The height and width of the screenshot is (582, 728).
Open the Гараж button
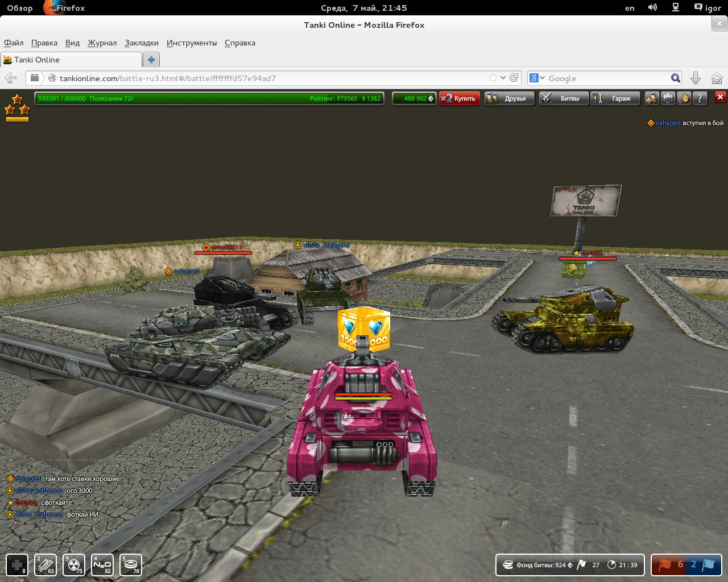615,98
